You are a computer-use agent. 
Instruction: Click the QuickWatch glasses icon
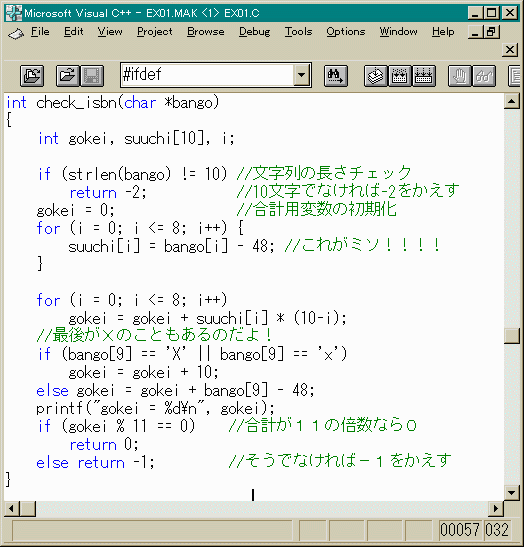pos(484,75)
